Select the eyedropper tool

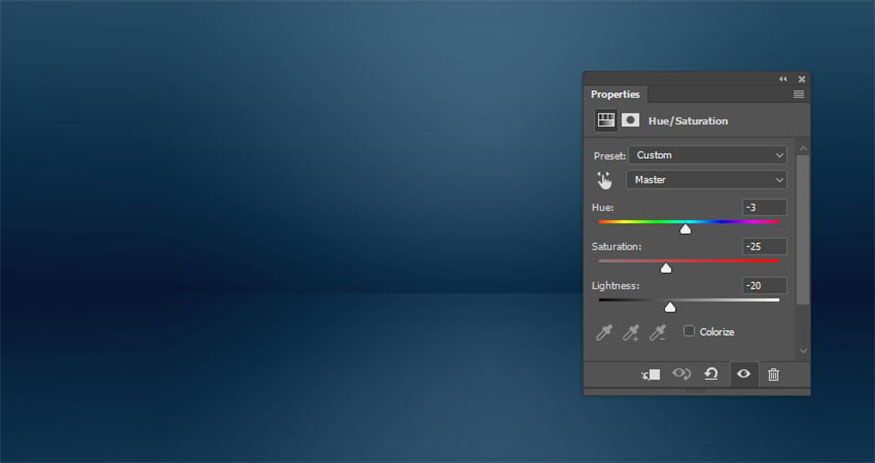pyautogui.click(x=604, y=332)
